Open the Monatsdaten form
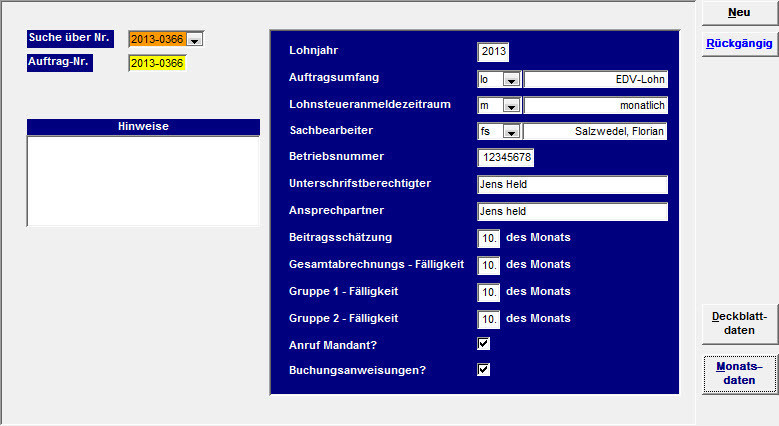The height and width of the screenshot is (426, 779). coord(739,374)
